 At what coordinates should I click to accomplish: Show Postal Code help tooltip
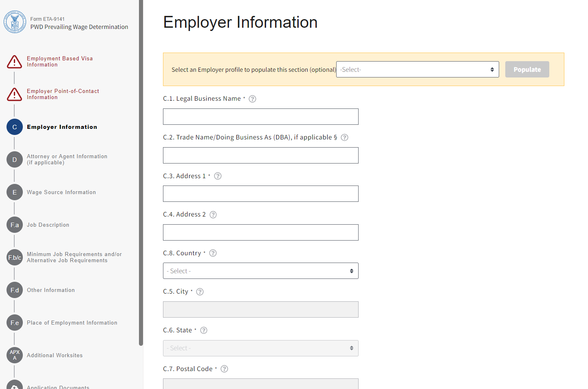224,369
